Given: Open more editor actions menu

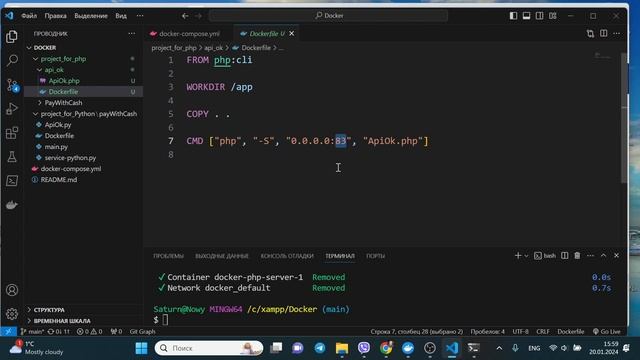Looking at the screenshot, I should [616, 33].
